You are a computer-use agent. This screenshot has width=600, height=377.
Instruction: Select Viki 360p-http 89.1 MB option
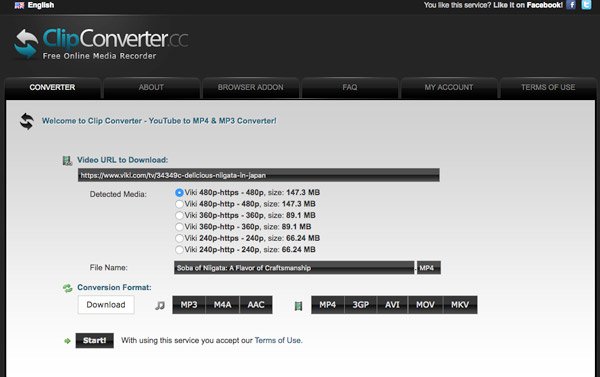click(179, 227)
